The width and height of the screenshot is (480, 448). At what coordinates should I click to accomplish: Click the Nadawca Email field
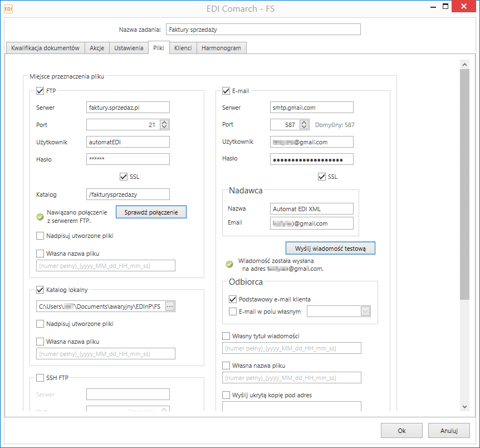pos(312,223)
